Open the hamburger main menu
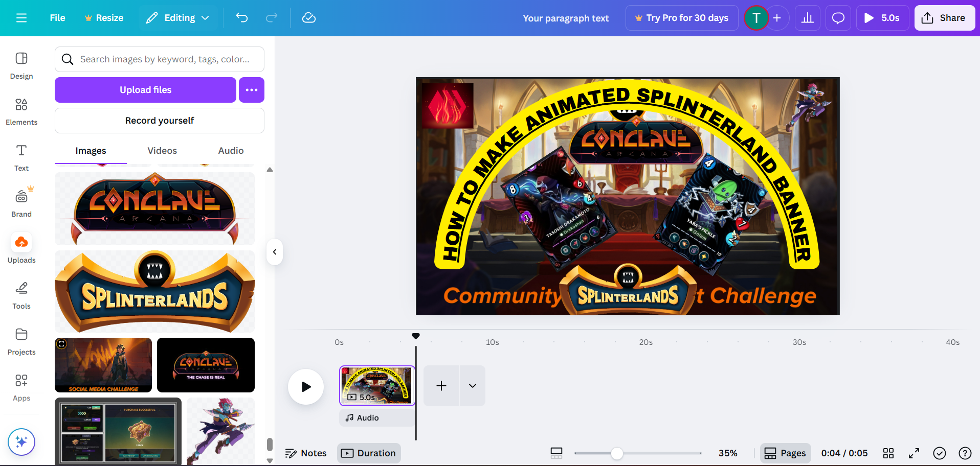 click(x=21, y=18)
